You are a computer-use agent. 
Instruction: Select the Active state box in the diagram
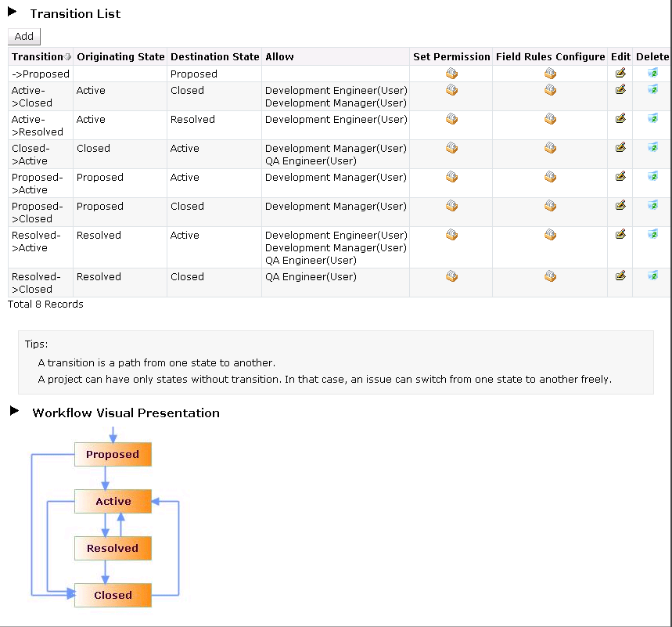113,501
